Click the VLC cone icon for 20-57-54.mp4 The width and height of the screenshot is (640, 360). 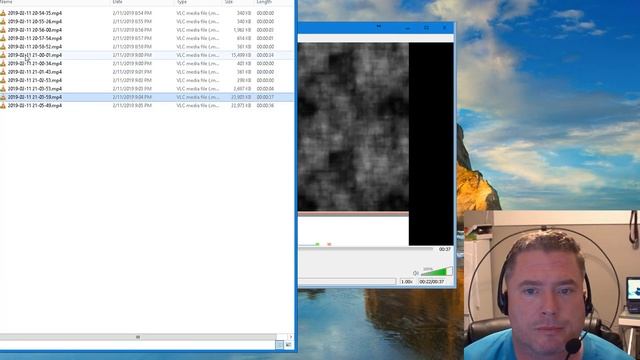tap(3, 38)
